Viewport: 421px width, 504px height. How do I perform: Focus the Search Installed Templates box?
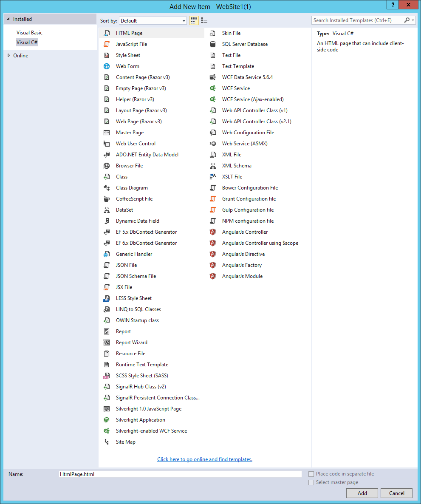point(357,20)
